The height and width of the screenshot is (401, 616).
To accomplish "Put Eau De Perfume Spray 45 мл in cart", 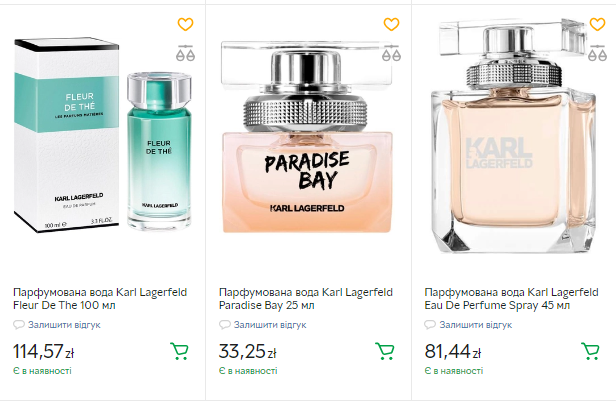I will click(x=591, y=350).
